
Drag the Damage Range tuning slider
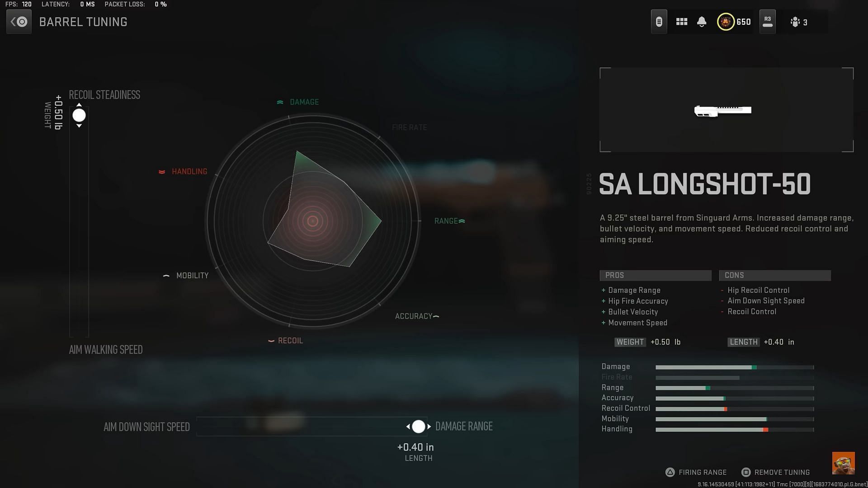418,426
